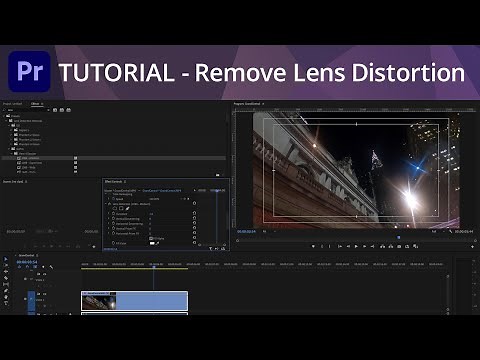This screenshot has height=360, width=480.
Task: Select the sequence tab in timeline panel
Action: click(x=26, y=255)
